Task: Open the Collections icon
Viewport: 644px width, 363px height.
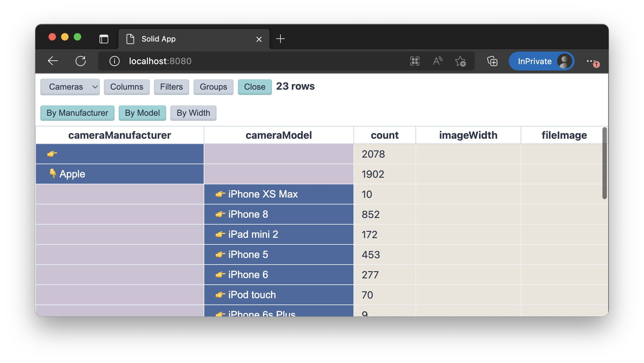Action: click(492, 61)
